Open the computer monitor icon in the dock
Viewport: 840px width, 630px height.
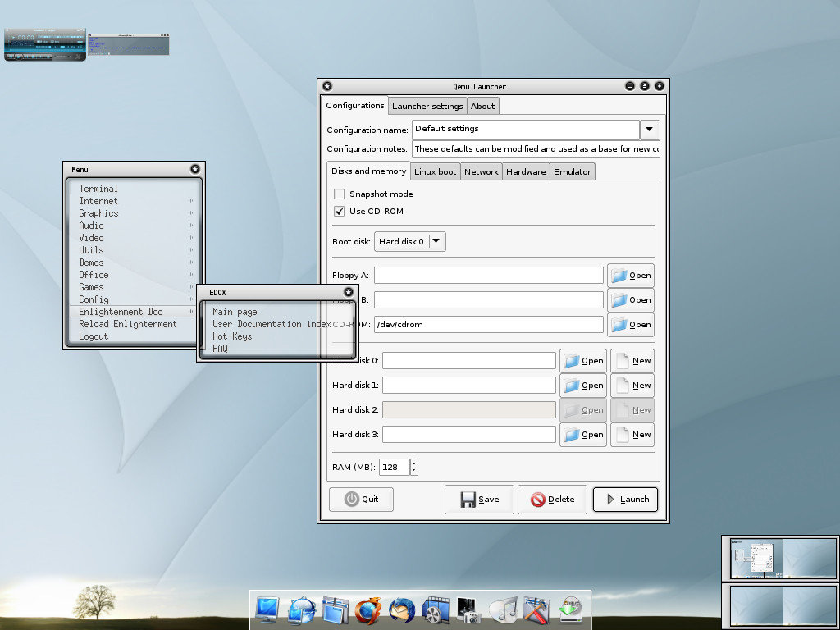(267, 609)
